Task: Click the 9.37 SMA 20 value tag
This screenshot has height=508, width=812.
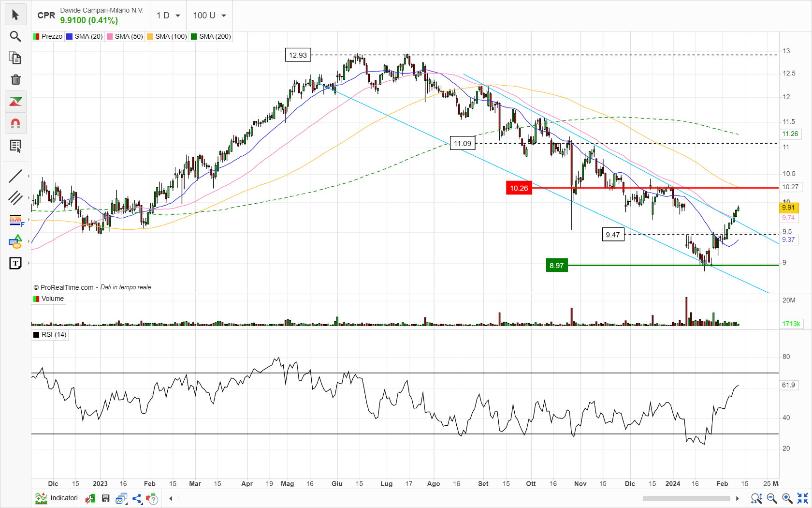Action: [788, 239]
